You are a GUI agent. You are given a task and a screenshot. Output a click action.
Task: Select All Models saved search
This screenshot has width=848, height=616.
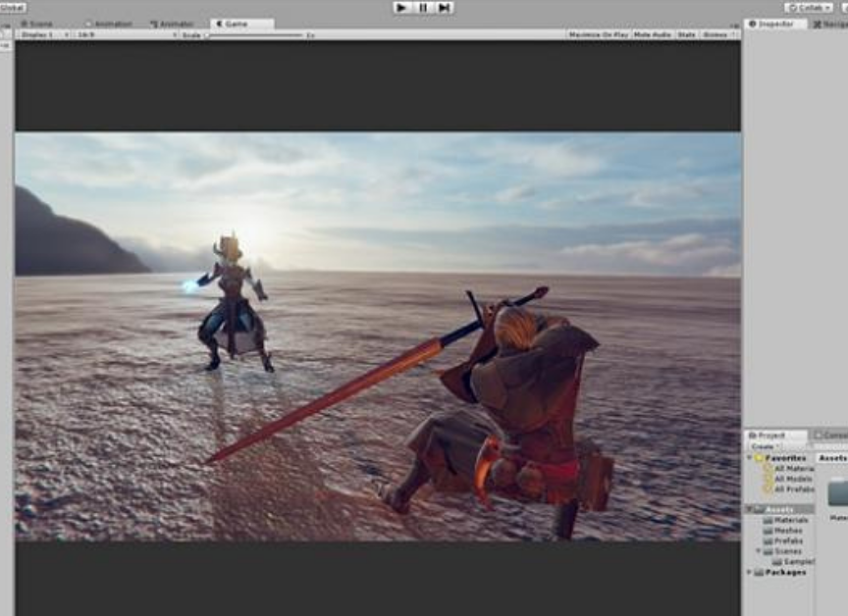click(x=793, y=479)
